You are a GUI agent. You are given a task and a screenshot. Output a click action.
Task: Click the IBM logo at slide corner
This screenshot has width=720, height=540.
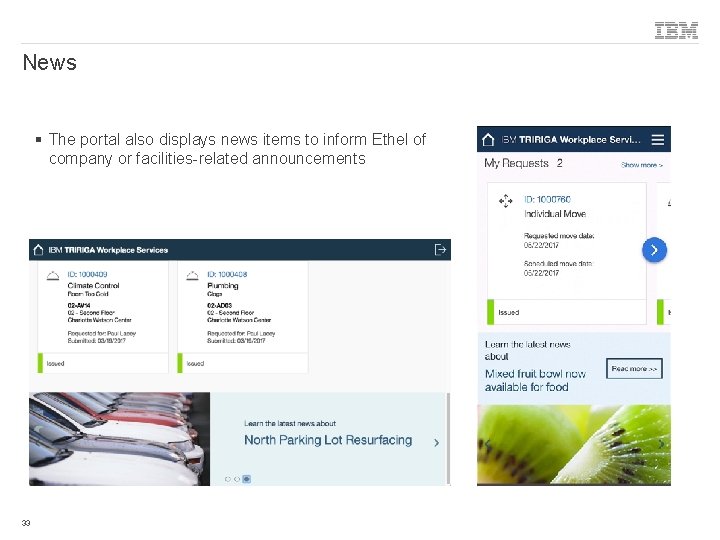click(676, 30)
